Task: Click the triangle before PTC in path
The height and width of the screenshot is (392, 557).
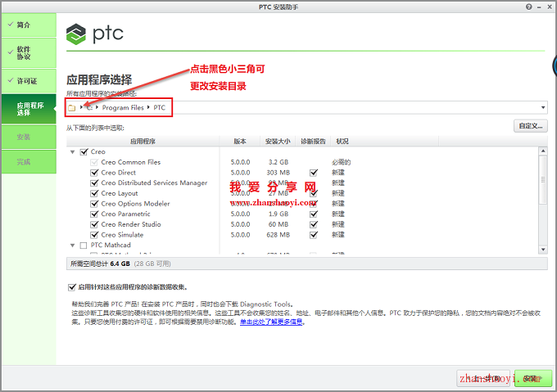Action: click(x=148, y=107)
